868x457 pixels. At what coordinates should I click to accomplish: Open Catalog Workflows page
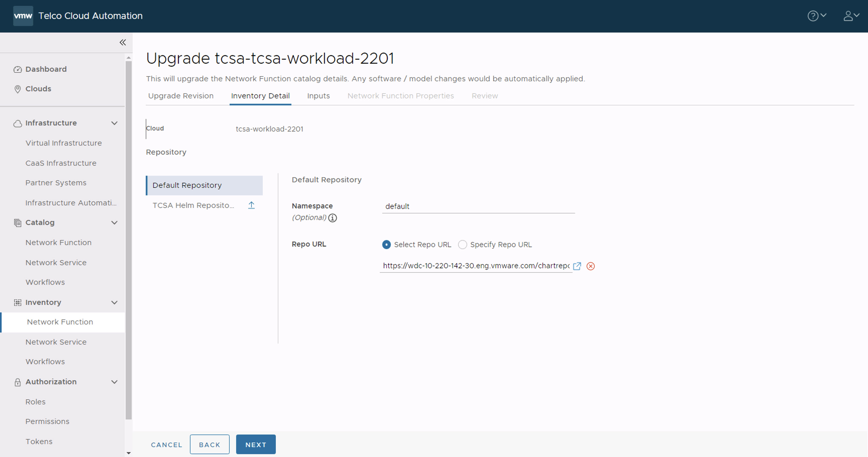pos(45,282)
